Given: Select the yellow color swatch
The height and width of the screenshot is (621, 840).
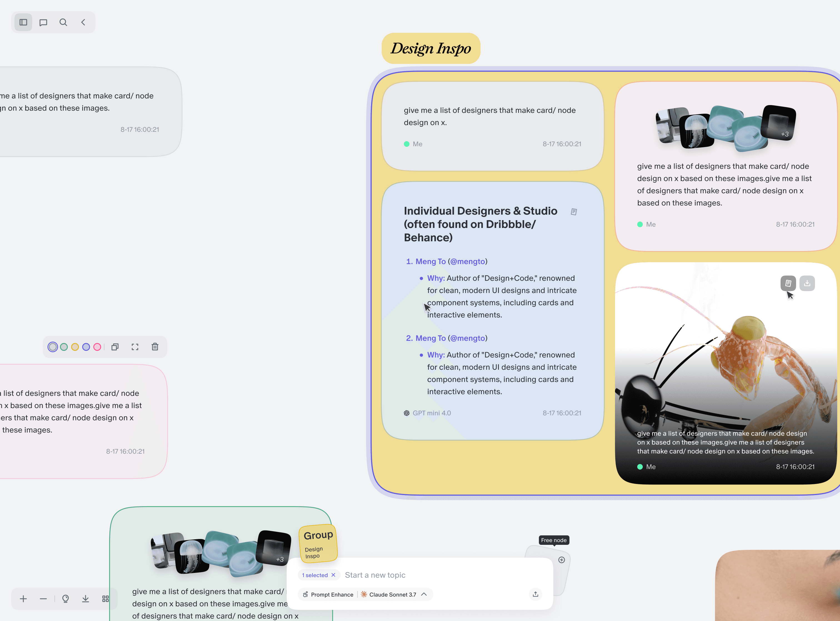Looking at the screenshot, I should (75, 347).
